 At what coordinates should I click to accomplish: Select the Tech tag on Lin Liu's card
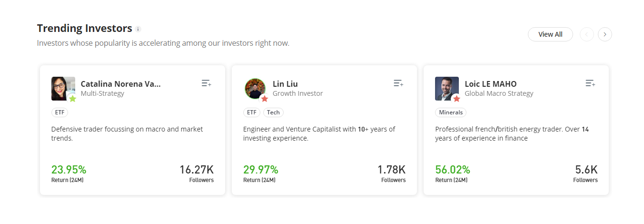pyautogui.click(x=273, y=112)
